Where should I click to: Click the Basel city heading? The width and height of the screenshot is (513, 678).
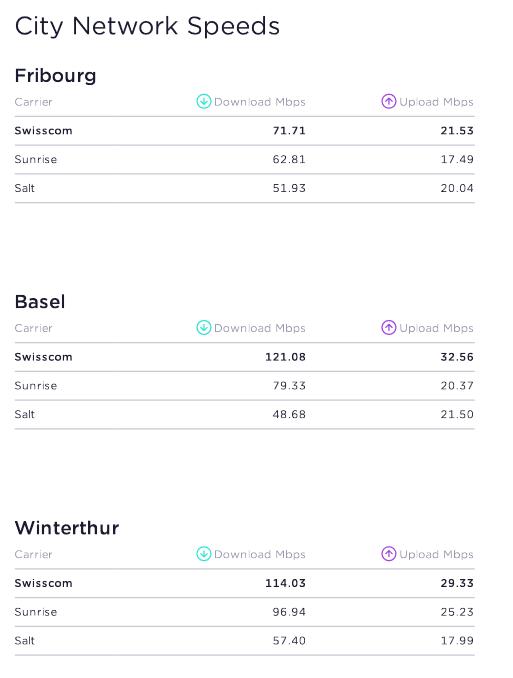click(x=40, y=302)
